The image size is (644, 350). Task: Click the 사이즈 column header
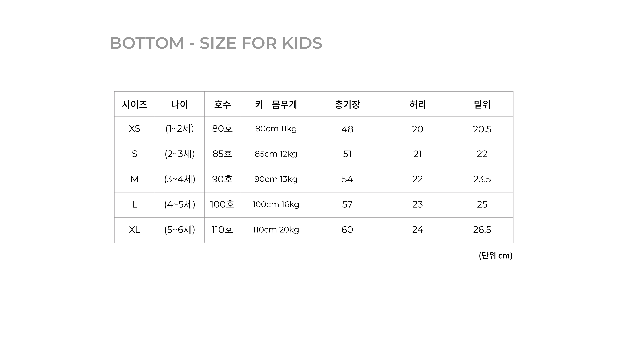(135, 104)
